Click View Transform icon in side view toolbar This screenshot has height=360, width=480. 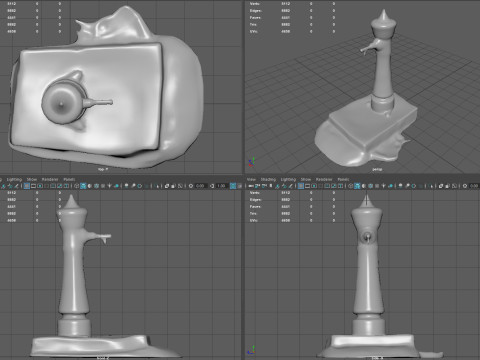point(233,186)
